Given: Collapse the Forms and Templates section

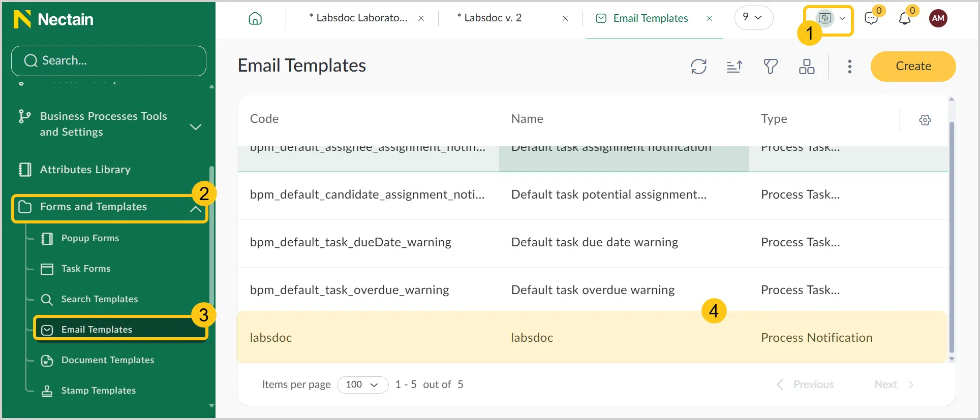Looking at the screenshot, I should pyautogui.click(x=196, y=209).
